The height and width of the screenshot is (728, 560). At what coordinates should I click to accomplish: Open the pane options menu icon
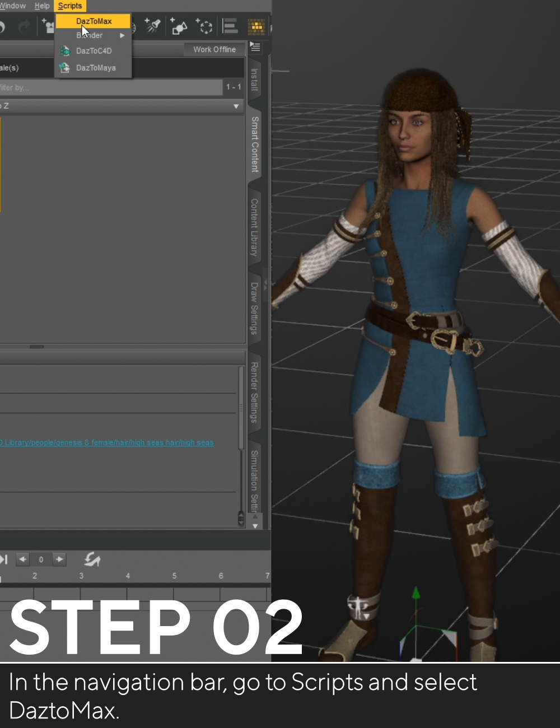point(255,47)
